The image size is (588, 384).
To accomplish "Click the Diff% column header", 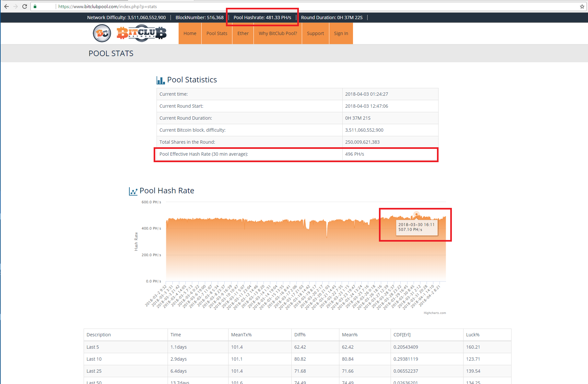I will coord(300,335).
